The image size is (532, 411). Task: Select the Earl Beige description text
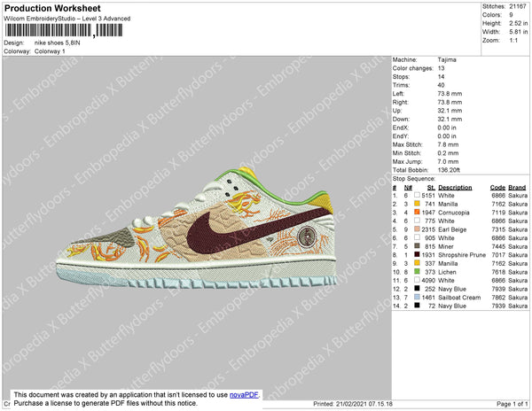coord(452,229)
